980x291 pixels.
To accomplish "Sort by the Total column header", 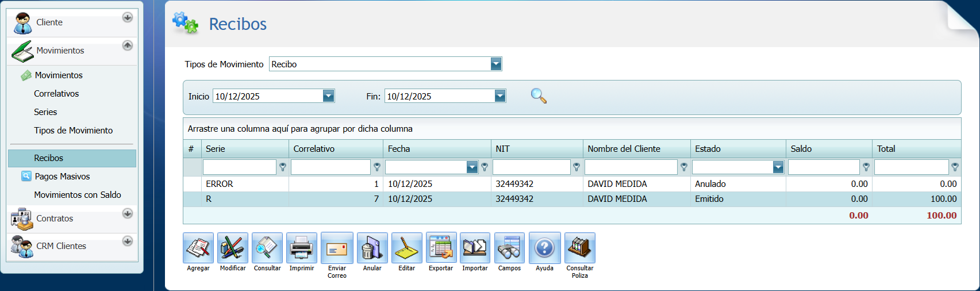I will point(917,148).
